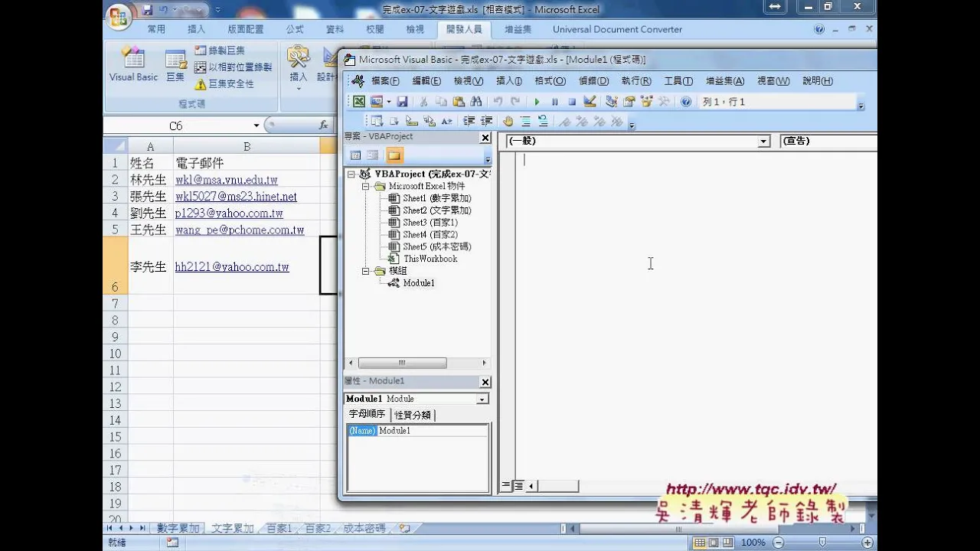980x551 pixels.
Task: Collapse Microsoft Excel 物件 folder
Action: 366,186
